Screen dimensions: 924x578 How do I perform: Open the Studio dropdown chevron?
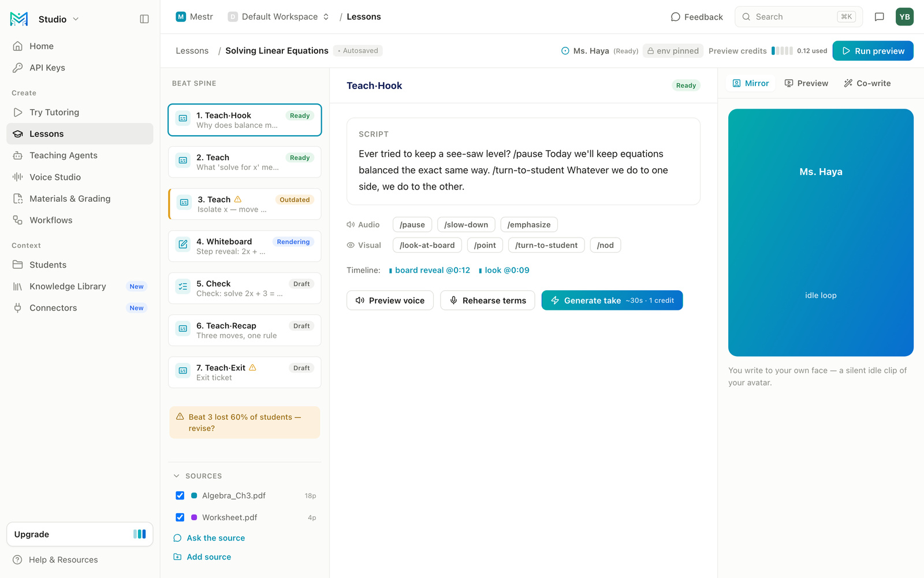pos(76,19)
